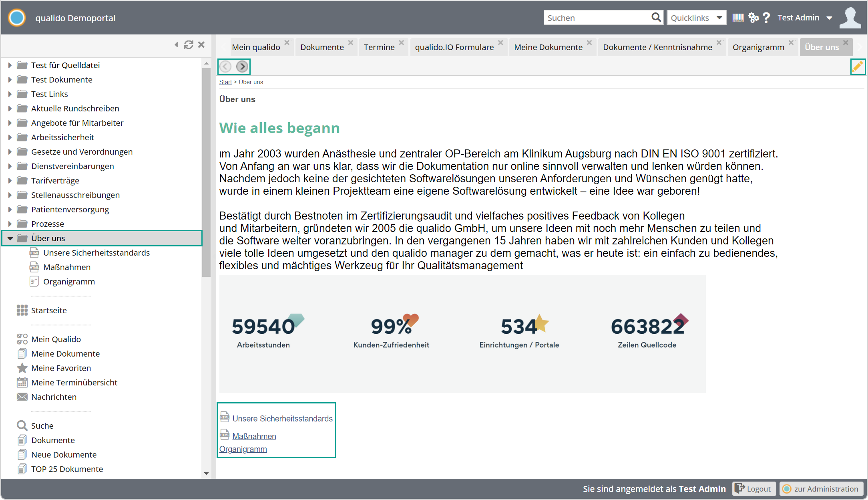Expand the Test Dokumente folder
Viewport: 868px width, 500px height.
click(10, 80)
